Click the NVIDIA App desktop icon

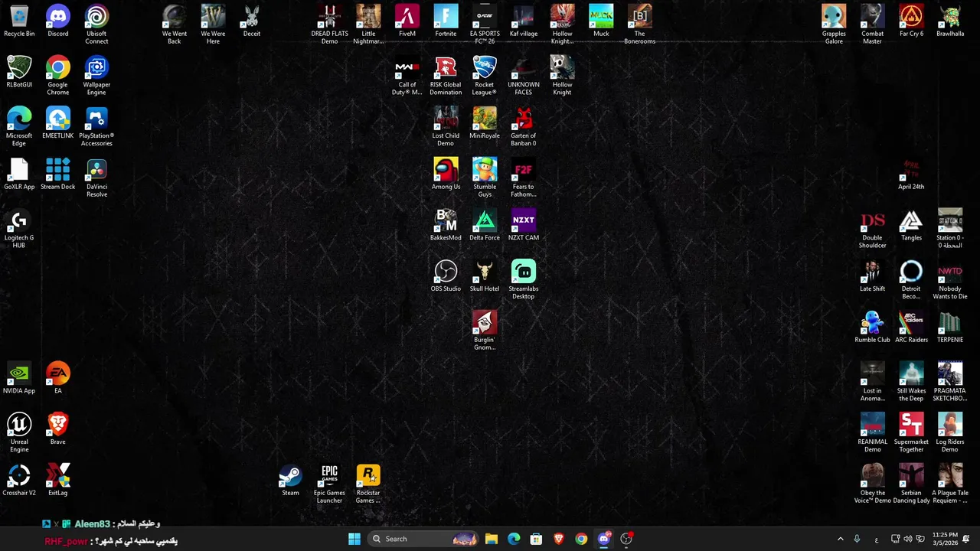pyautogui.click(x=19, y=378)
